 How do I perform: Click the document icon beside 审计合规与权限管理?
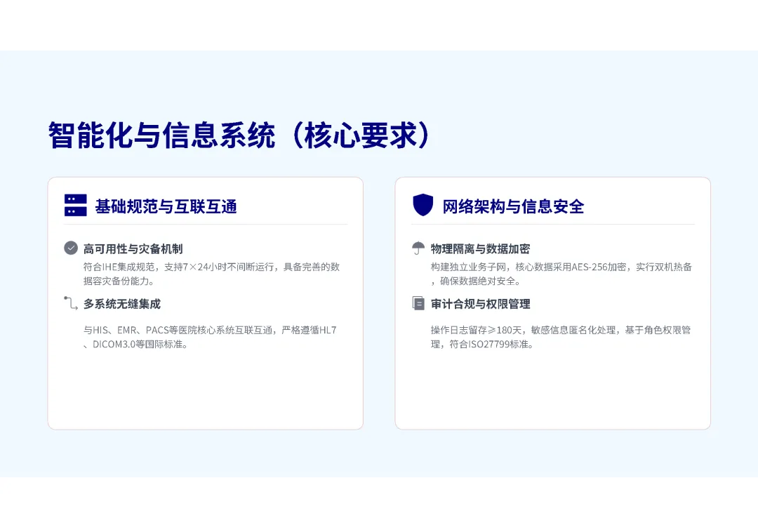click(x=418, y=303)
